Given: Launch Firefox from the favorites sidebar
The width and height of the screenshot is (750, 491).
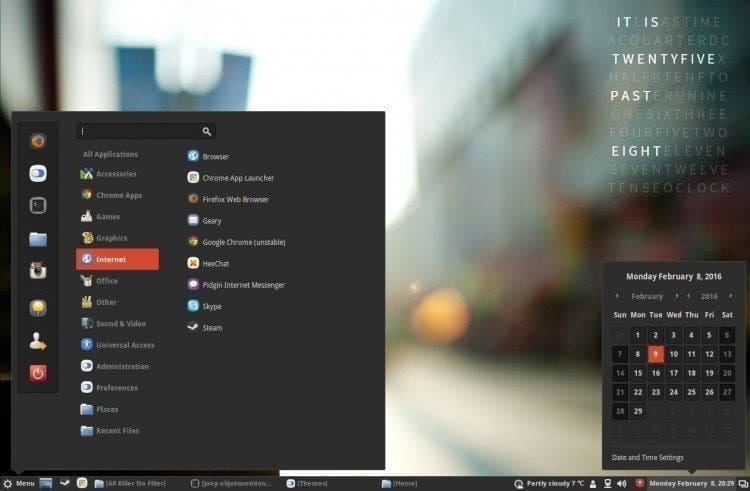Looking at the screenshot, I should click(38, 141).
